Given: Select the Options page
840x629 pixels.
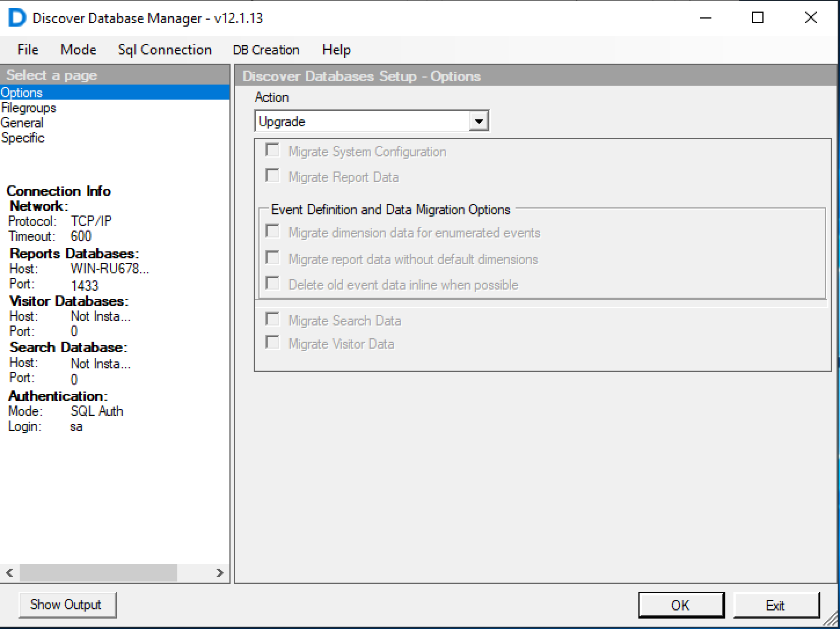Looking at the screenshot, I should (21, 93).
